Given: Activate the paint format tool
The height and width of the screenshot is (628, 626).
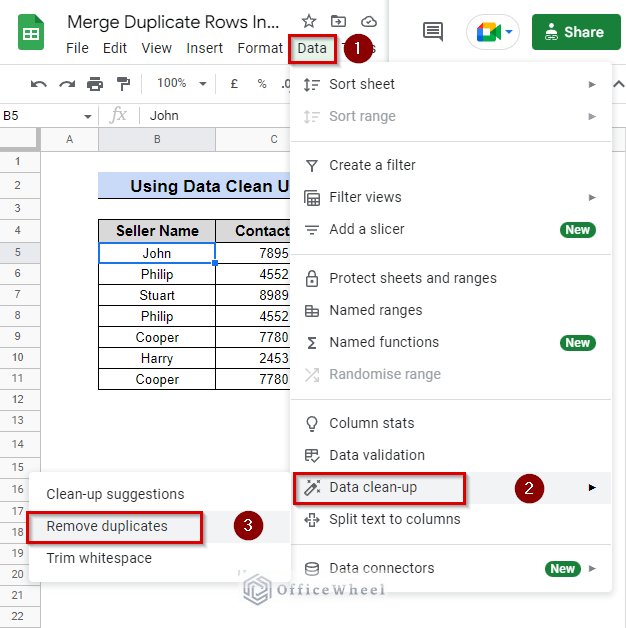Looking at the screenshot, I should pyautogui.click(x=123, y=84).
